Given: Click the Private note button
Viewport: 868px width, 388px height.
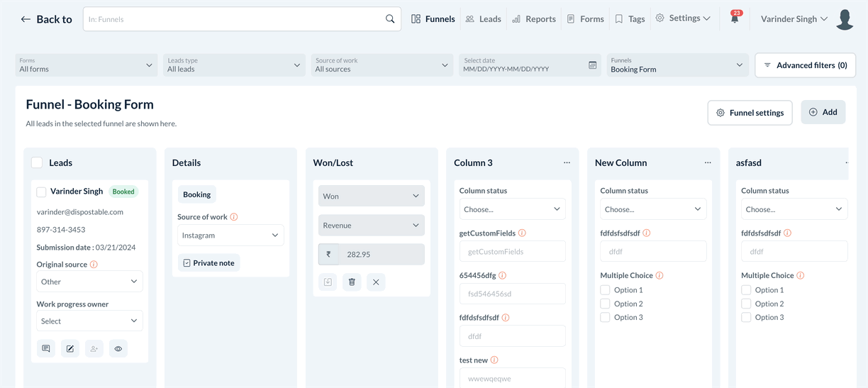Looking at the screenshot, I should 208,263.
